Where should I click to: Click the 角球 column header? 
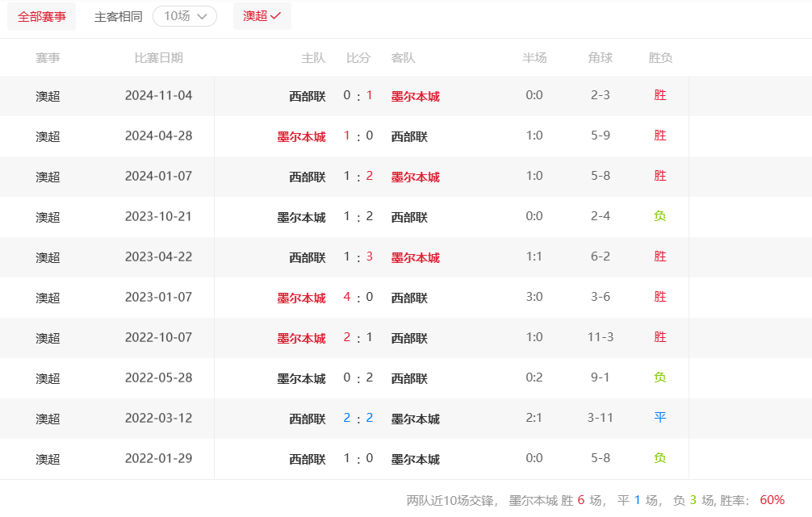coord(601,58)
